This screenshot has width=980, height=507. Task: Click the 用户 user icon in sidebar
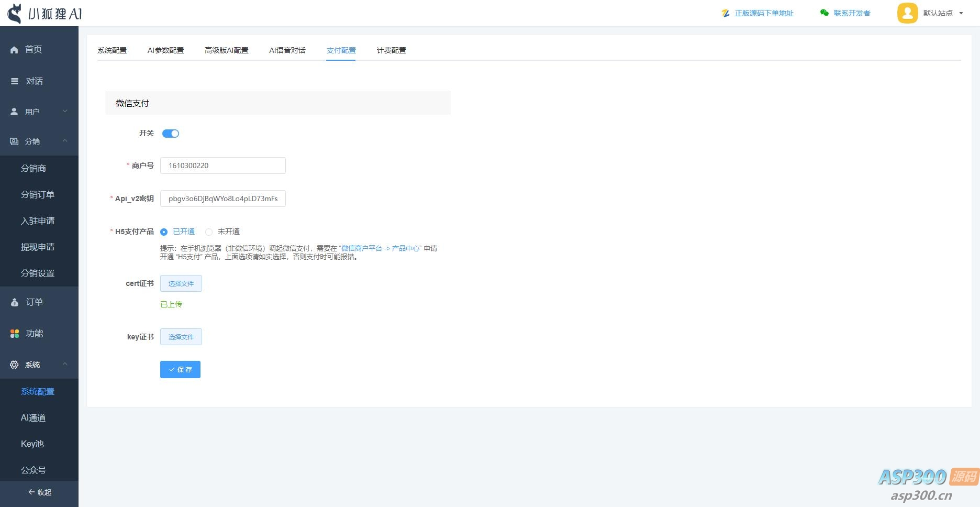[14, 111]
